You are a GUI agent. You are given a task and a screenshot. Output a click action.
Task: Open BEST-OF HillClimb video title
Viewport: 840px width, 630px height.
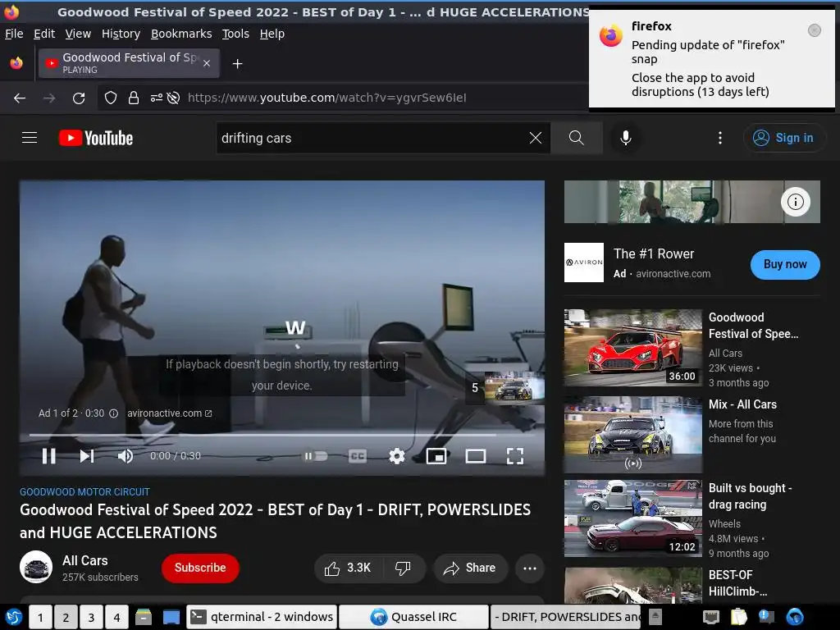point(737,583)
